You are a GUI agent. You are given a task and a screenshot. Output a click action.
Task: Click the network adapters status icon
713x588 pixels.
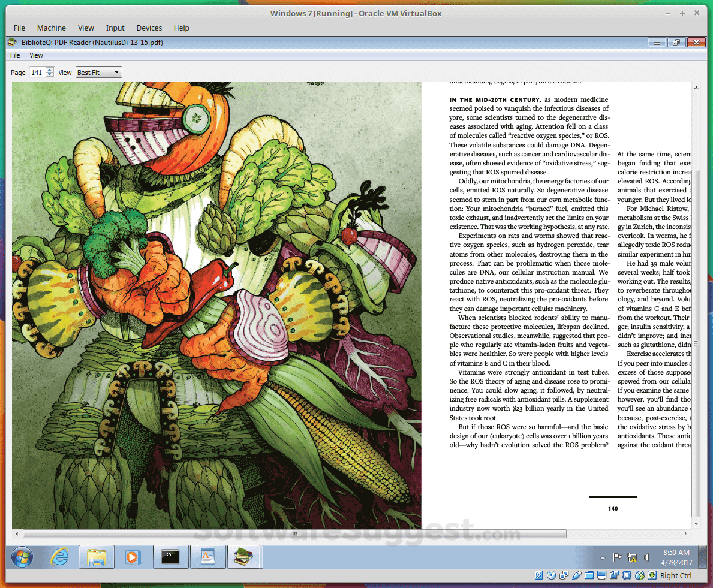[564, 575]
